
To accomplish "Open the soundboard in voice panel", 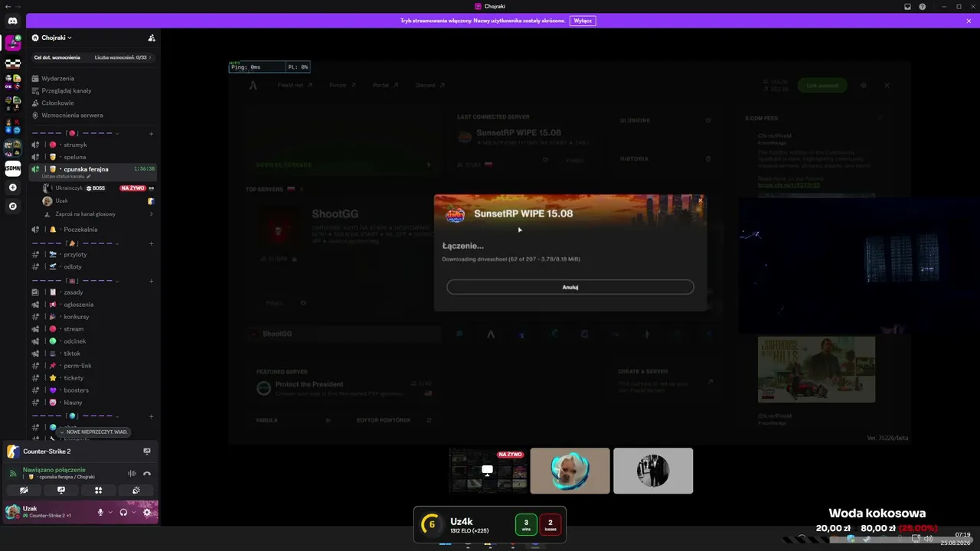I will click(136, 491).
